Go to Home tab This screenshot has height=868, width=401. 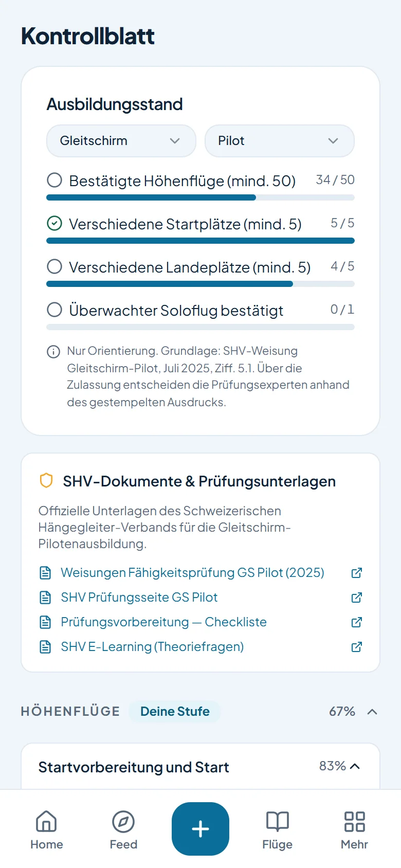pyautogui.click(x=46, y=829)
